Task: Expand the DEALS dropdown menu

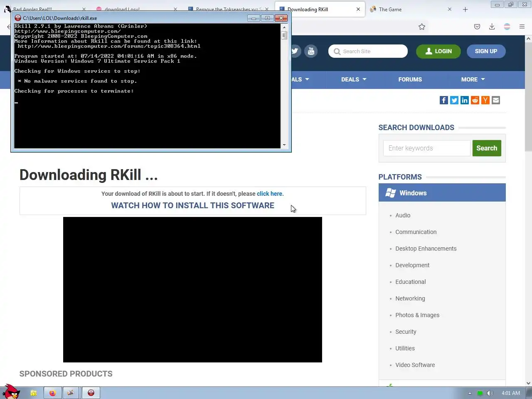Action: click(354, 79)
